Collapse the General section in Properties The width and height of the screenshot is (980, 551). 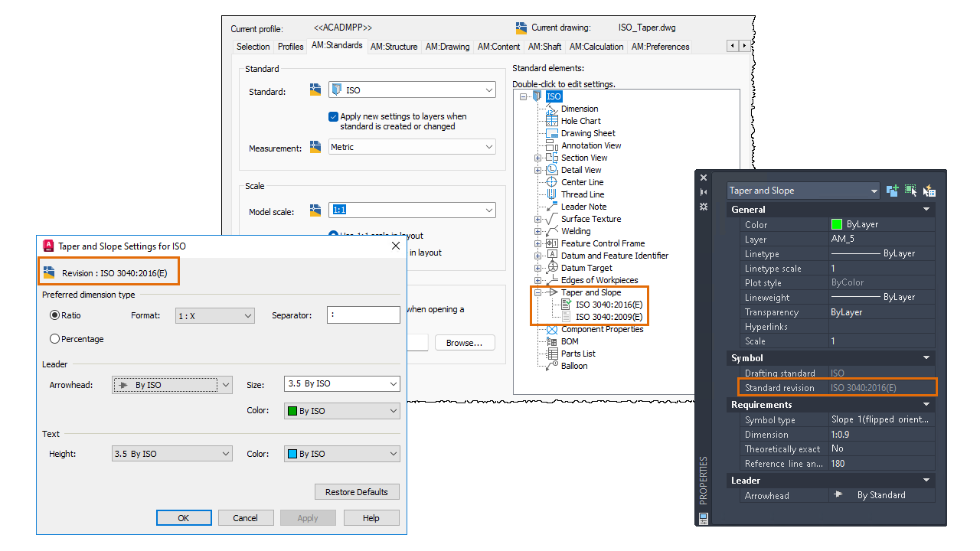pos(926,209)
